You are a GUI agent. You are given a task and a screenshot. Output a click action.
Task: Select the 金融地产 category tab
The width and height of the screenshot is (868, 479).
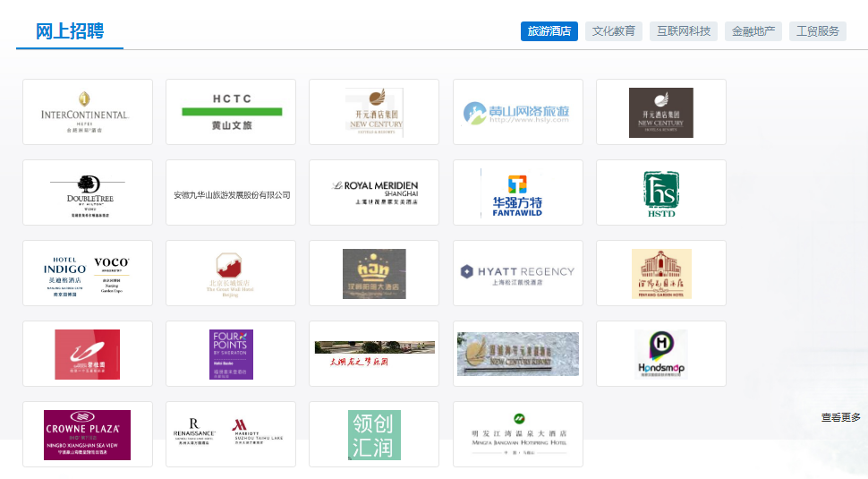coord(753,31)
